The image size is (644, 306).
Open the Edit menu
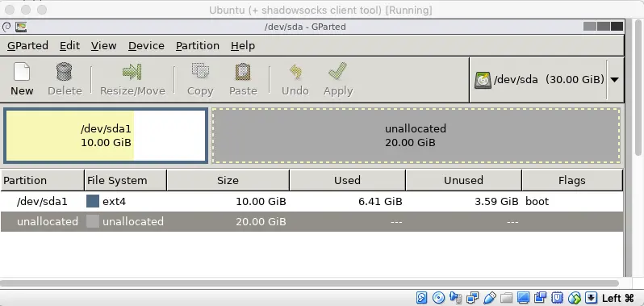point(70,45)
